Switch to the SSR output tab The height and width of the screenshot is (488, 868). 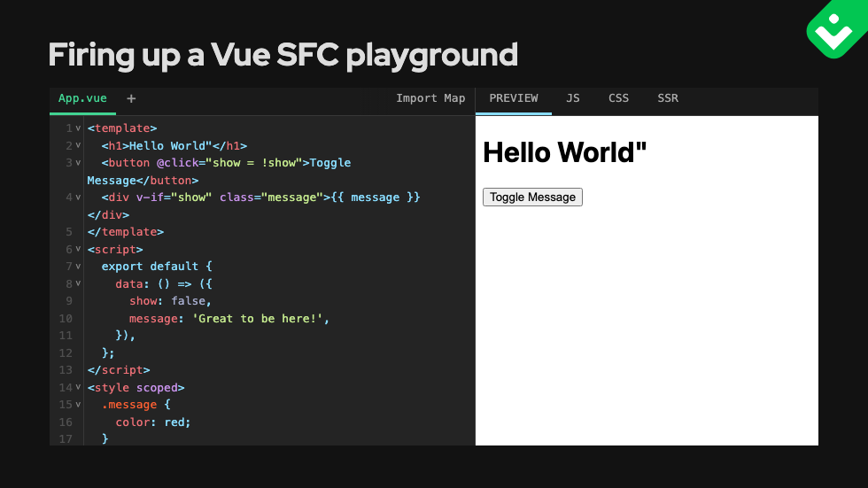668,98
